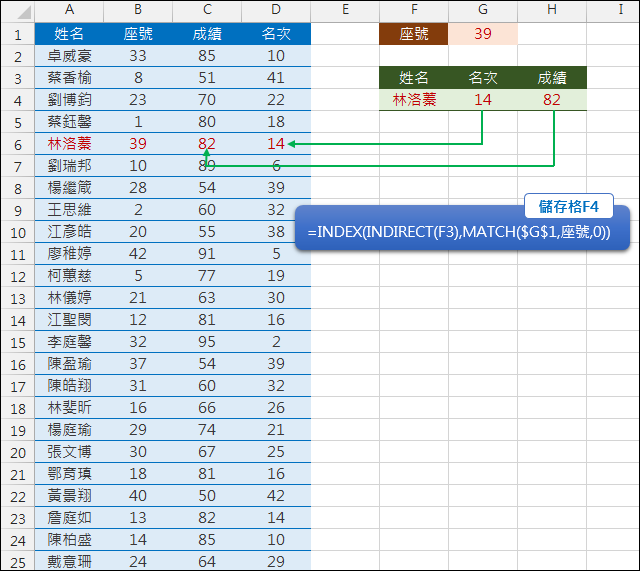Click score 91 in 廖稚婷's row

[x=207, y=254]
